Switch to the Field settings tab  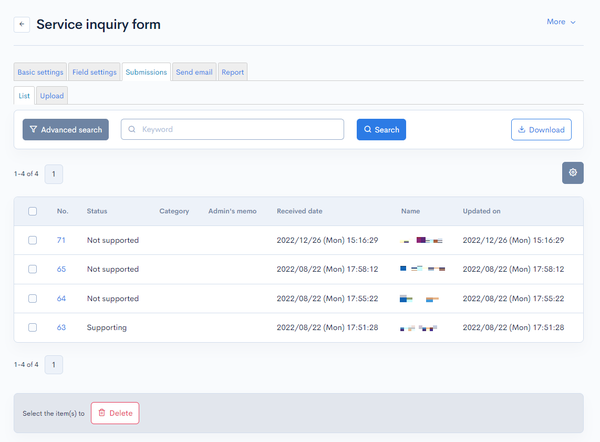point(95,72)
